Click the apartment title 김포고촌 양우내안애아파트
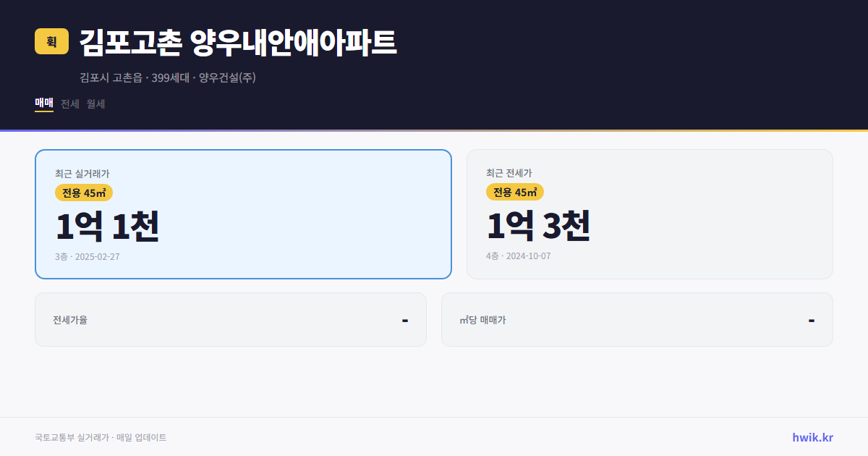The width and height of the screenshot is (868, 456). [x=236, y=41]
